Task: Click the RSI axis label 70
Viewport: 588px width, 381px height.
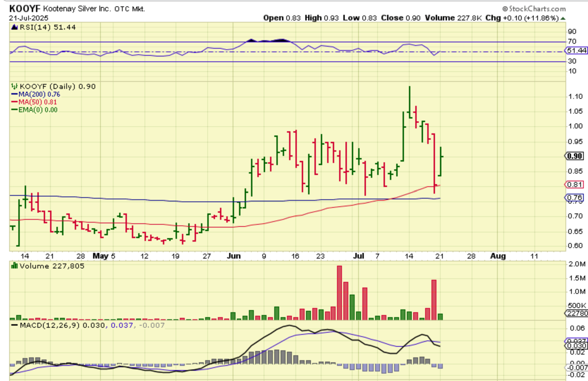Action: [x=572, y=41]
